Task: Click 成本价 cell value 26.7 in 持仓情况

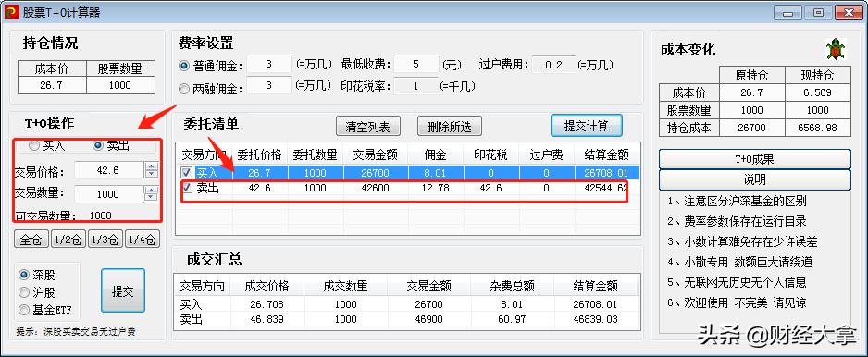Action: coord(52,85)
